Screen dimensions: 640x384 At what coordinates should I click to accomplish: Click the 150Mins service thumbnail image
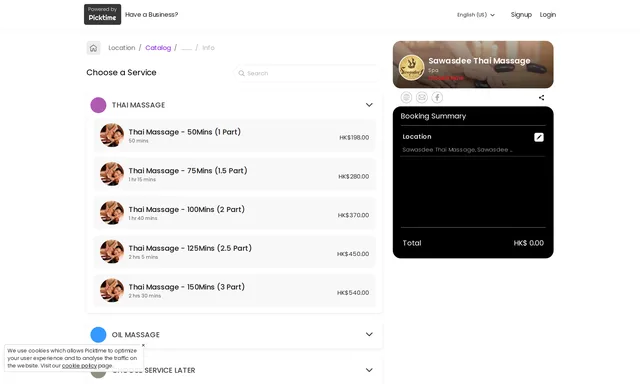pyautogui.click(x=112, y=290)
